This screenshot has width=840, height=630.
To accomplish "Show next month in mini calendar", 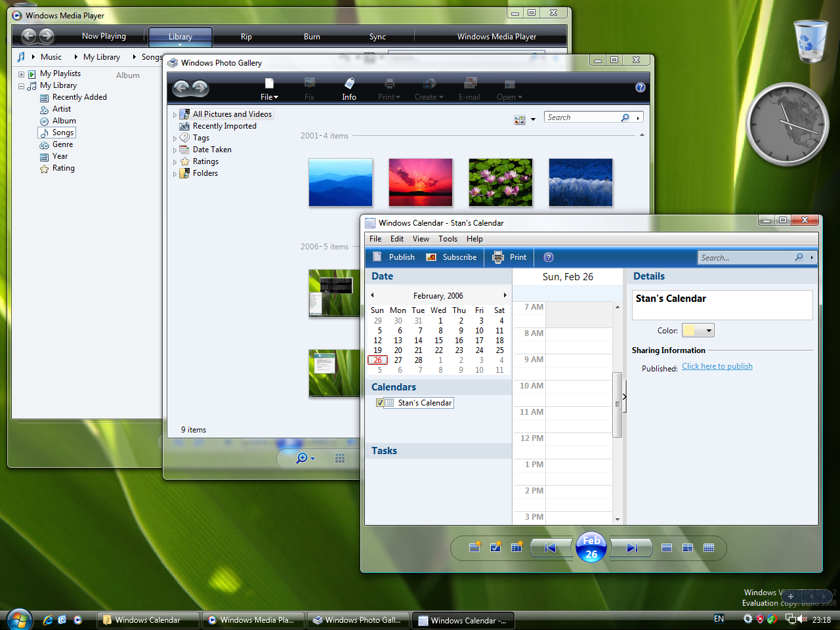I will pos(505,295).
